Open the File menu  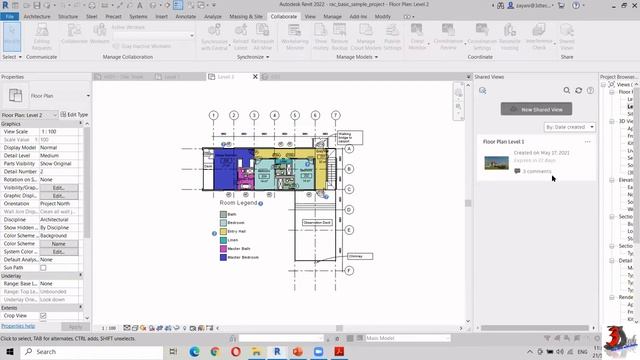pos(9,16)
